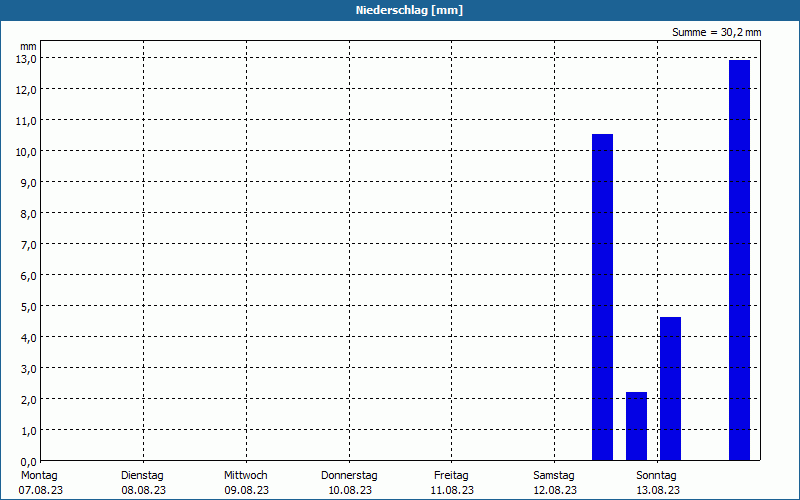Image resolution: width=800 pixels, height=500 pixels.
Task: Click the date '10.08.23'
Action: pyautogui.click(x=350, y=490)
